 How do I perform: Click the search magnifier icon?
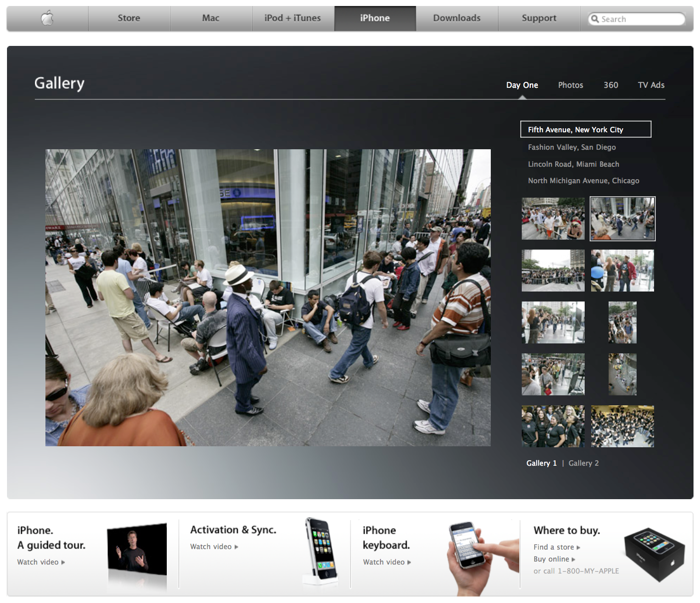595,19
